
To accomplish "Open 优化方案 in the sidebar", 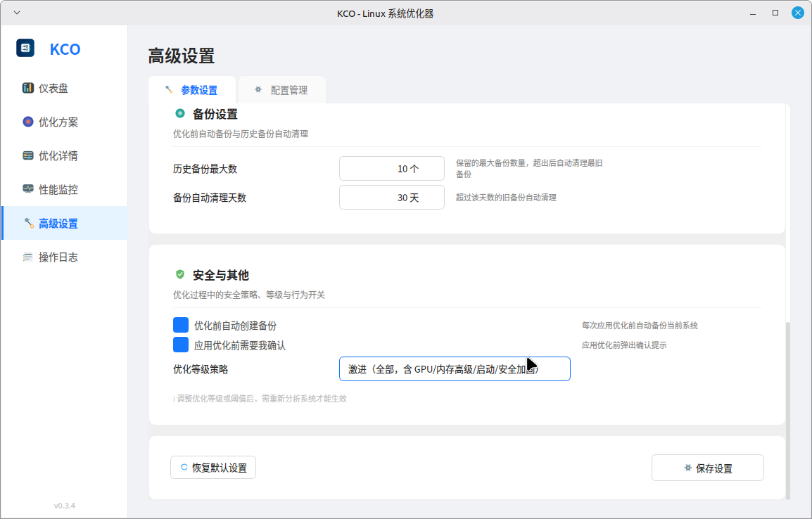I will (x=65, y=122).
